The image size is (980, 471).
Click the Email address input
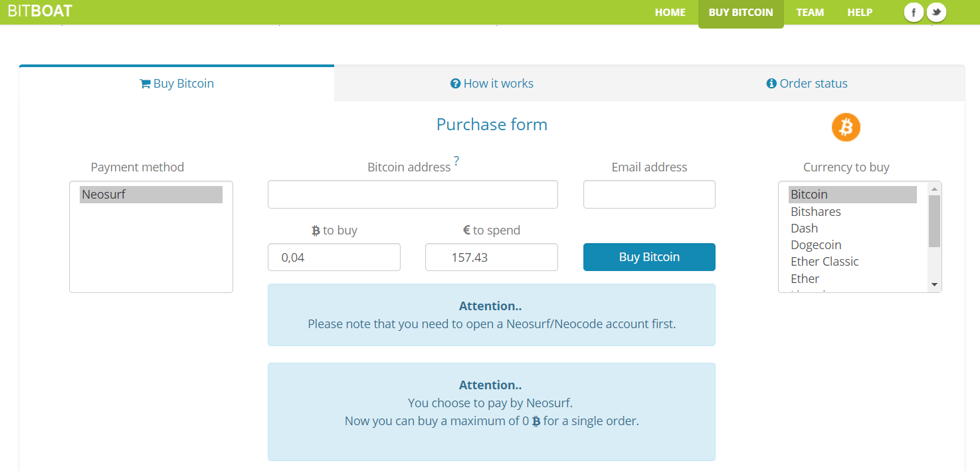[x=649, y=195]
